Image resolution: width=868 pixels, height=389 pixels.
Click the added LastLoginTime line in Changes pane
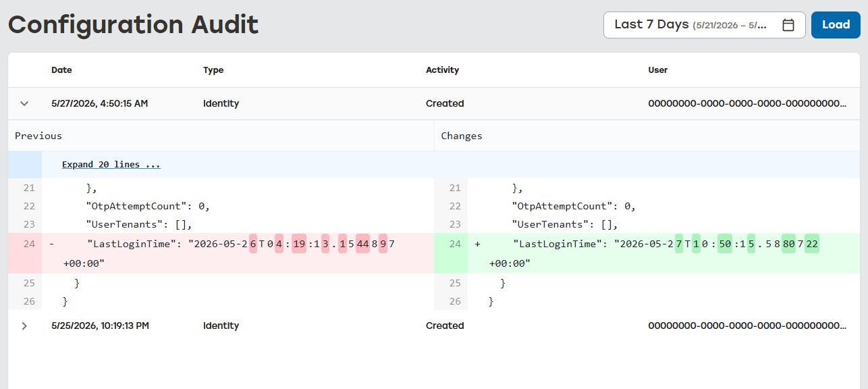click(x=647, y=253)
